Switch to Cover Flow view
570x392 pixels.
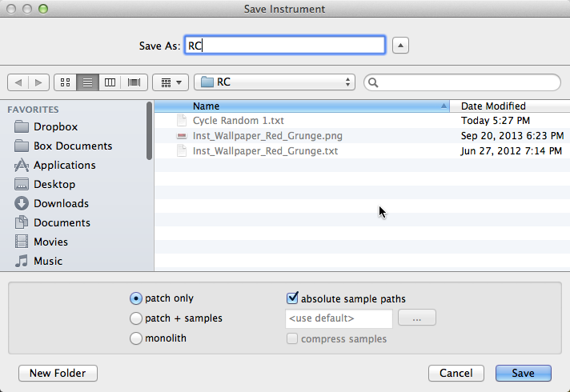coord(134,82)
